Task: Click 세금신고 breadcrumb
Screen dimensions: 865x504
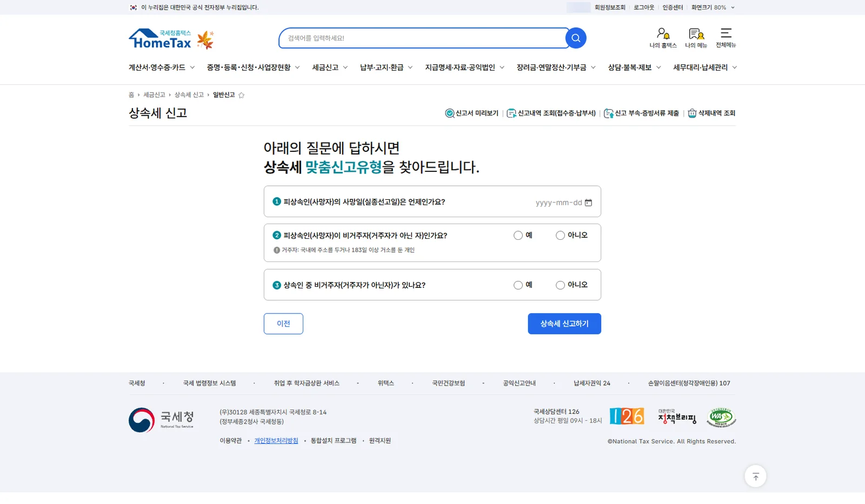Action: click(154, 95)
